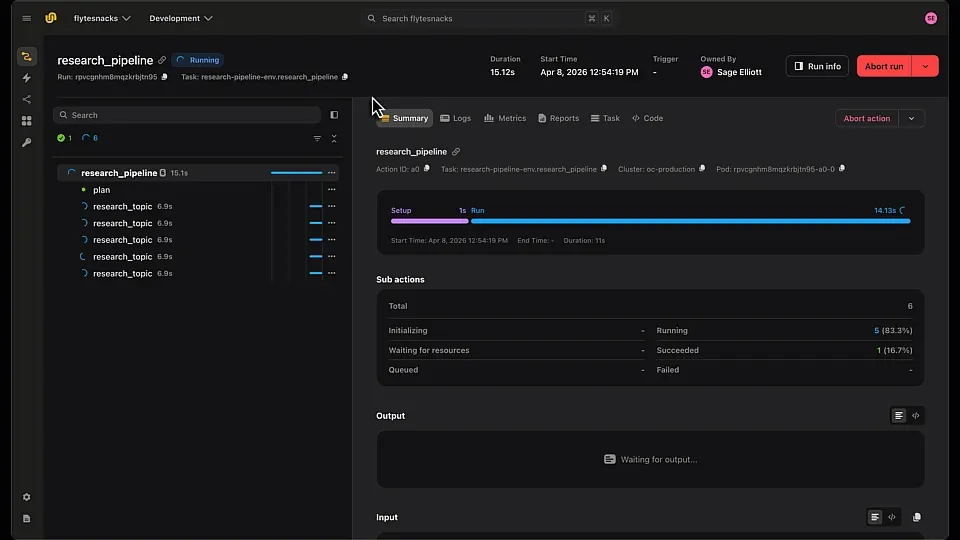Open the documentation icon in sidebar
This screenshot has width=960, height=540.
click(x=26, y=519)
